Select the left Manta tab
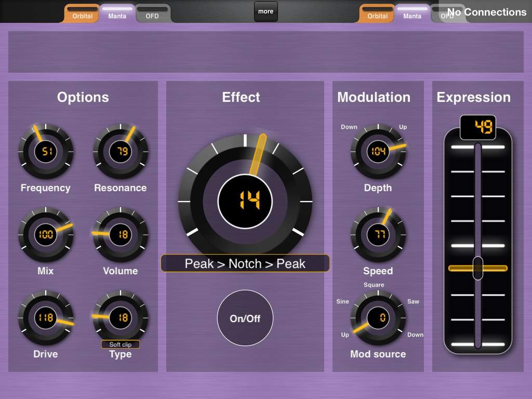532x399 pixels. pos(117,14)
